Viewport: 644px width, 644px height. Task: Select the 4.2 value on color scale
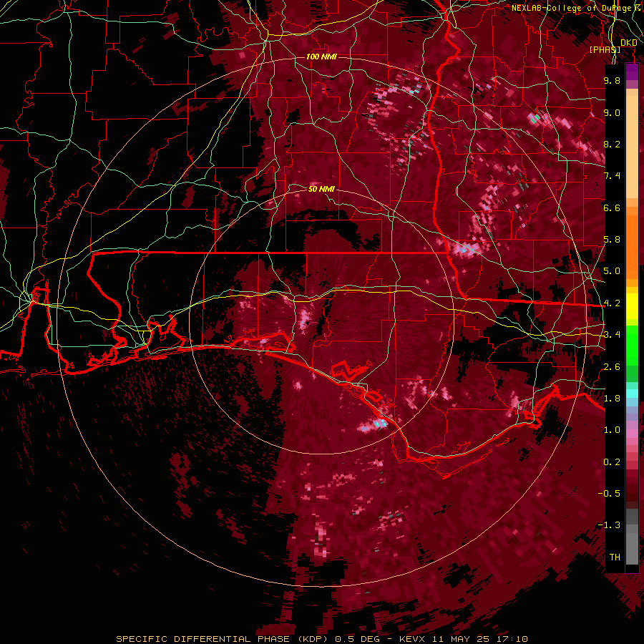pyautogui.click(x=612, y=303)
